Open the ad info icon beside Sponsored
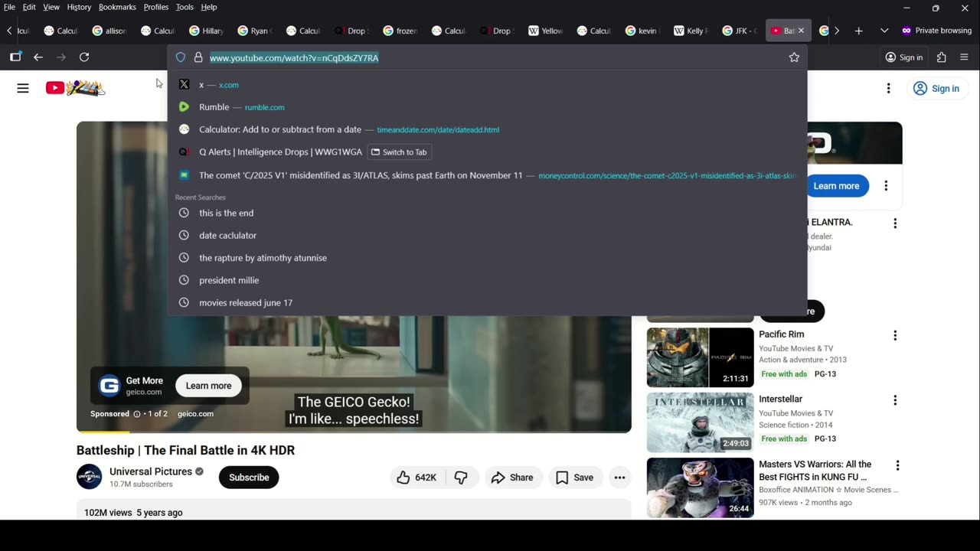The height and width of the screenshot is (551, 980). pos(137,414)
